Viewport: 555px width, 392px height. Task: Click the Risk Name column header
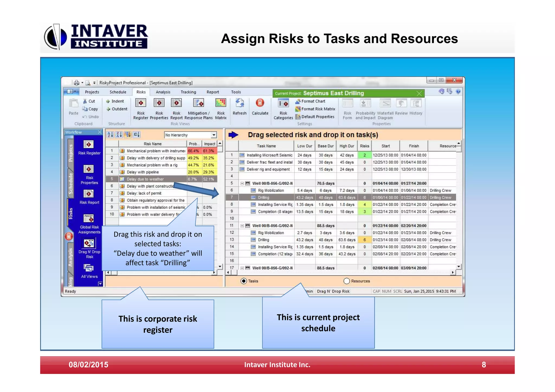153,144
